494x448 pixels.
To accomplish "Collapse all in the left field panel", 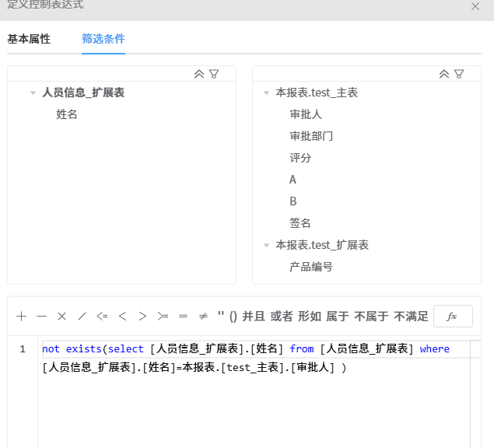I will coord(199,74).
